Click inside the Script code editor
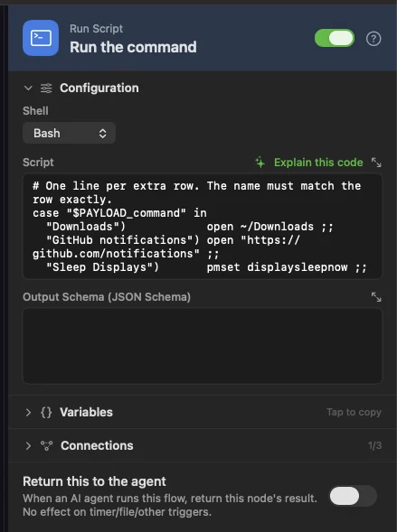 pos(203,227)
